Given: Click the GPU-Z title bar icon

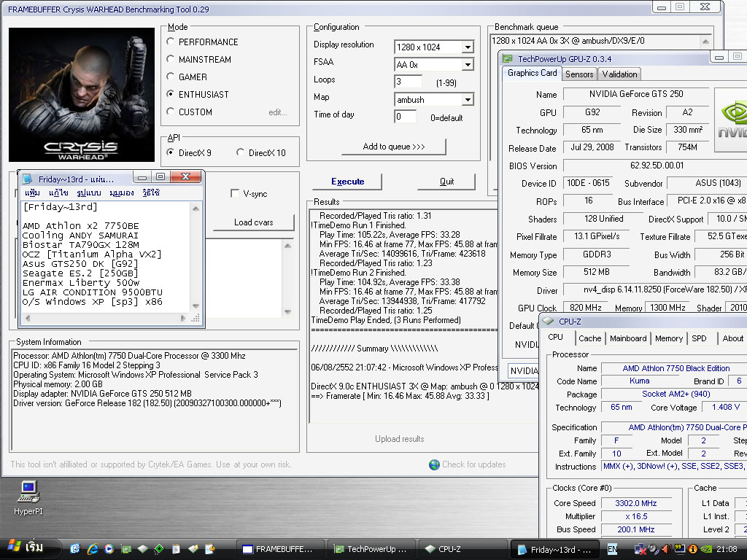Looking at the screenshot, I should point(508,59).
